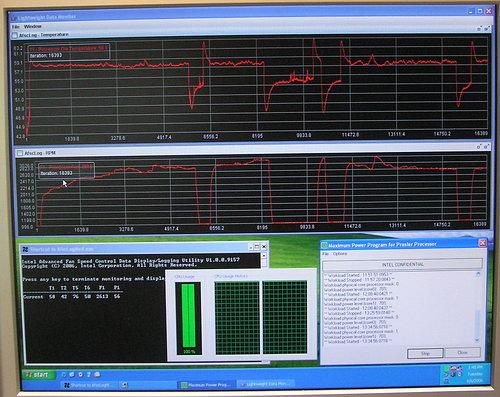
Task: Click the Current readings row in console
Action: click(72, 296)
